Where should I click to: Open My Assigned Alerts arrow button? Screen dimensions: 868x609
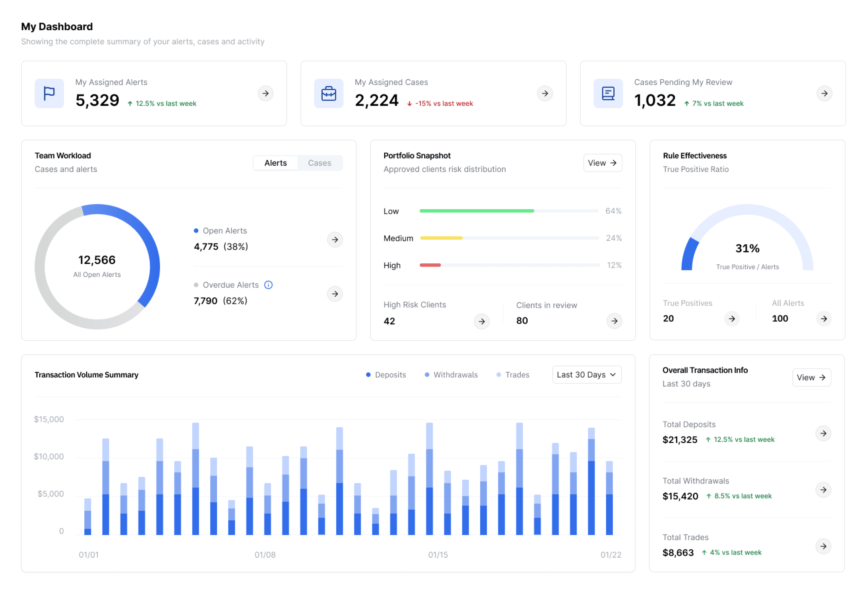(x=266, y=93)
